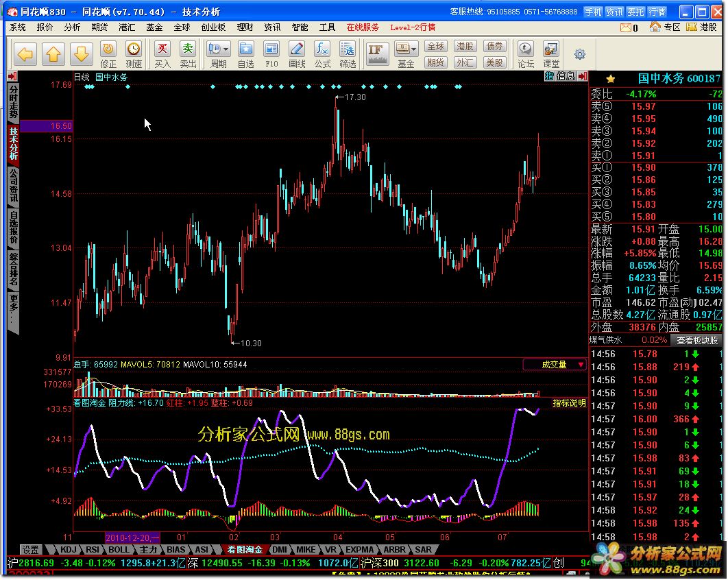Viewport: 728px width, 580px height.
Task: Click the 买入 (buy) toolbar icon
Action: pos(162,54)
